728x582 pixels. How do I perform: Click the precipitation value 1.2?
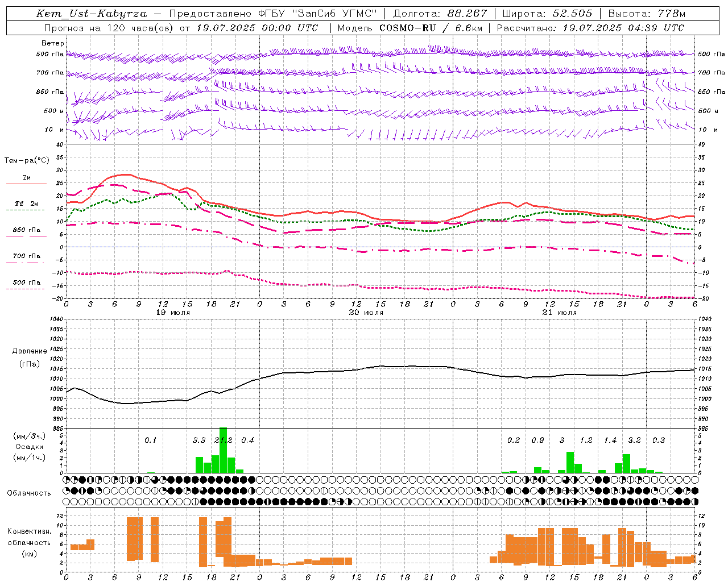point(586,440)
